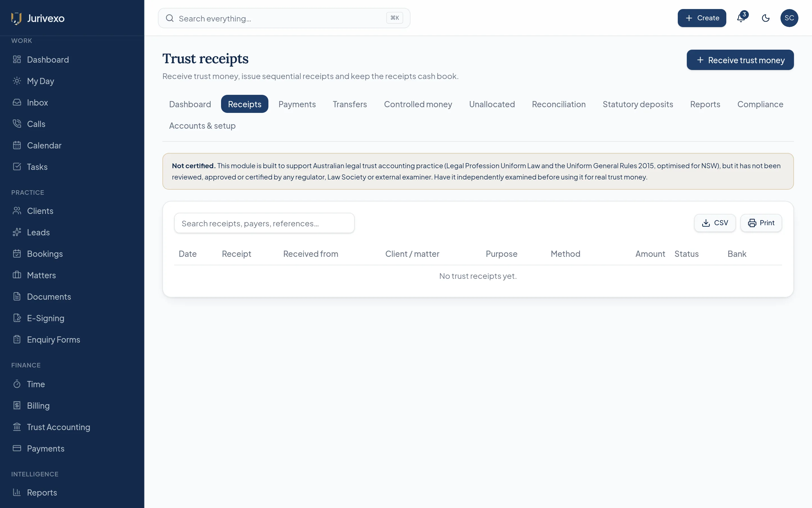Click the Time stopwatch icon

17,384
